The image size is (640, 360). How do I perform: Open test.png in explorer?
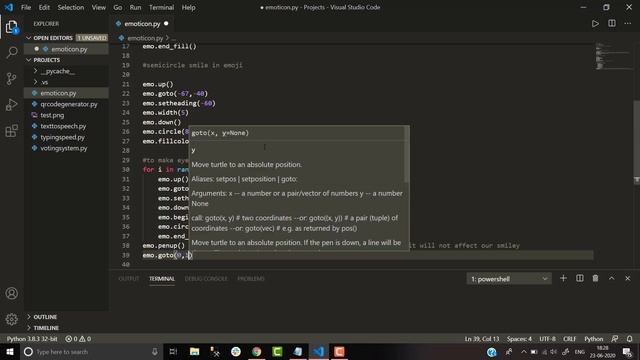coord(52,115)
